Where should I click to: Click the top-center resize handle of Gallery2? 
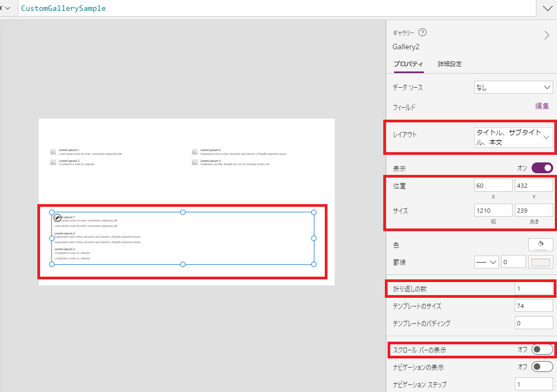(183, 212)
